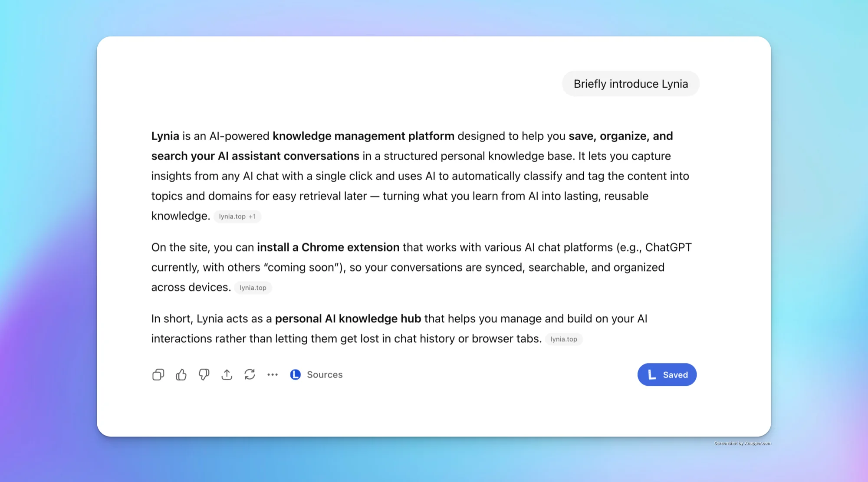Viewport: 868px width, 482px height.
Task: Rate the response with a thumbs down
Action: click(204, 374)
